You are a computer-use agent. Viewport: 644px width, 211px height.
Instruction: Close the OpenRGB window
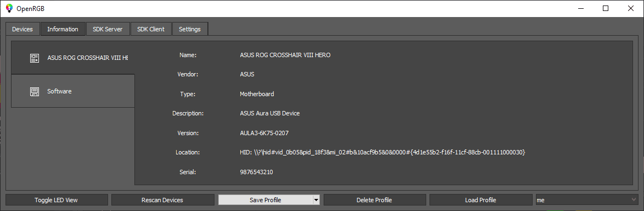point(631,8)
